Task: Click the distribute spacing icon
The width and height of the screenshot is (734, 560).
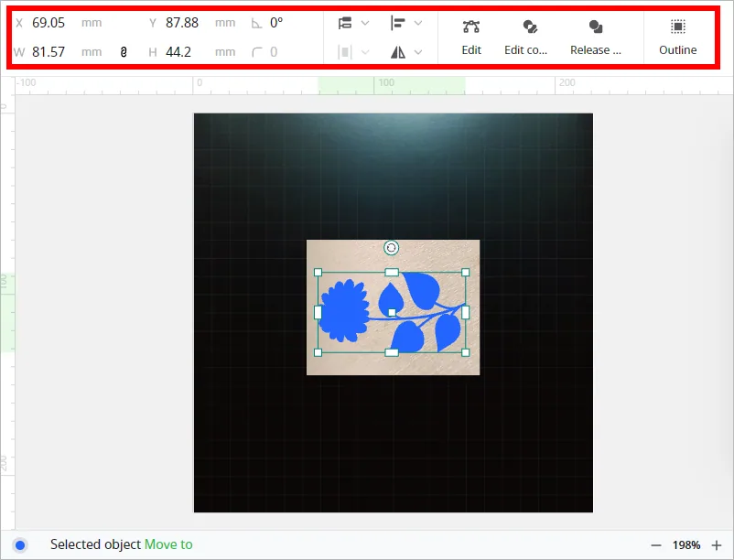Action: pyautogui.click(x=344, y=52)
